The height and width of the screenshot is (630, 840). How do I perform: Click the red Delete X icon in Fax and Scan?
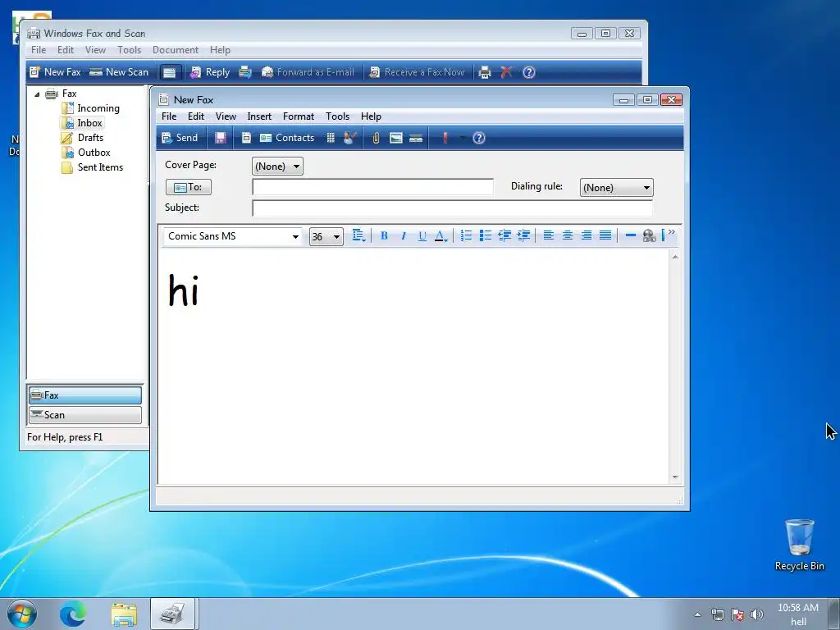point(506,72)
